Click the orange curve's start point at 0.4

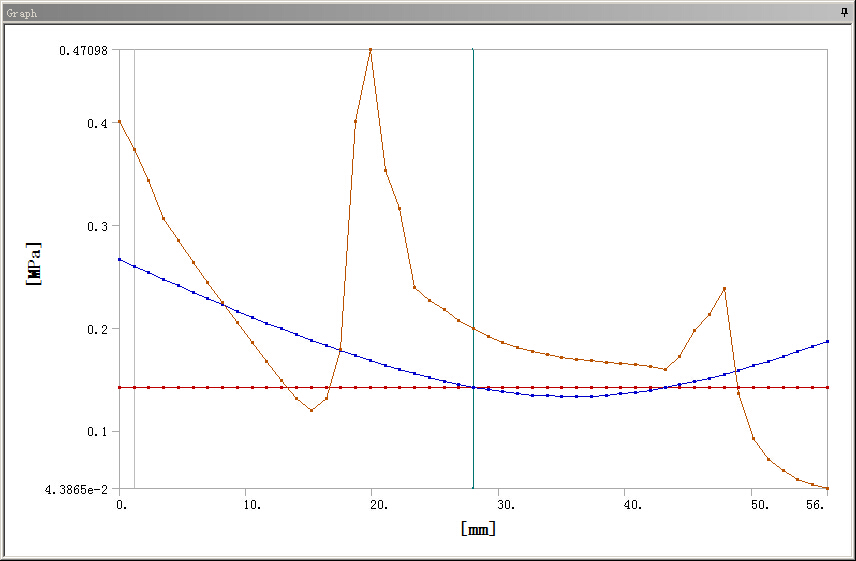coord(120,121)
